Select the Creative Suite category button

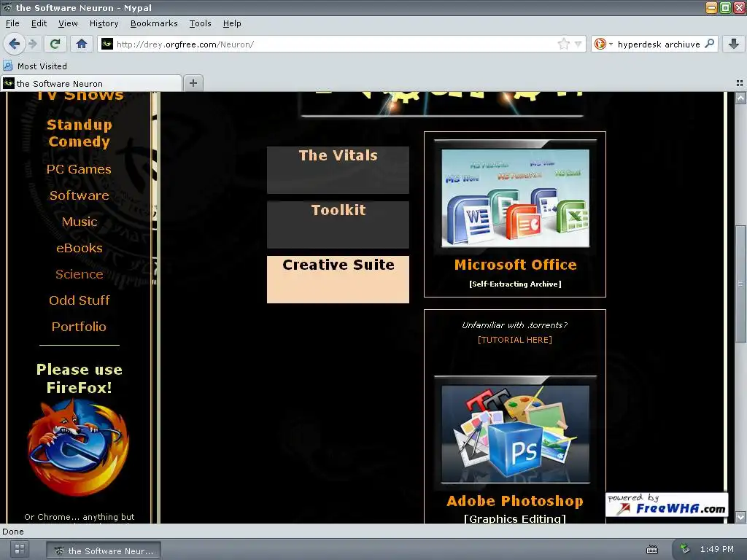coord(338,279)
